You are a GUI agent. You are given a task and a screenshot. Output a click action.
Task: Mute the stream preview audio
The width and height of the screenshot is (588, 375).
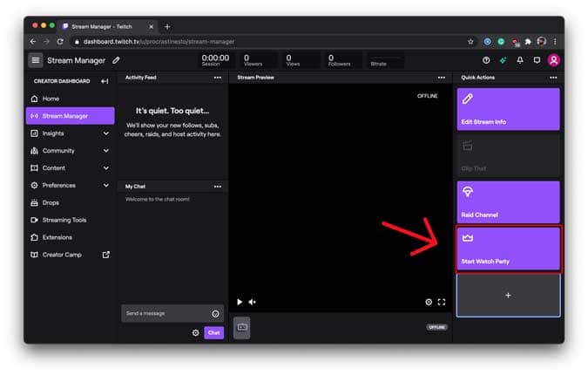[x=253, y=302]
